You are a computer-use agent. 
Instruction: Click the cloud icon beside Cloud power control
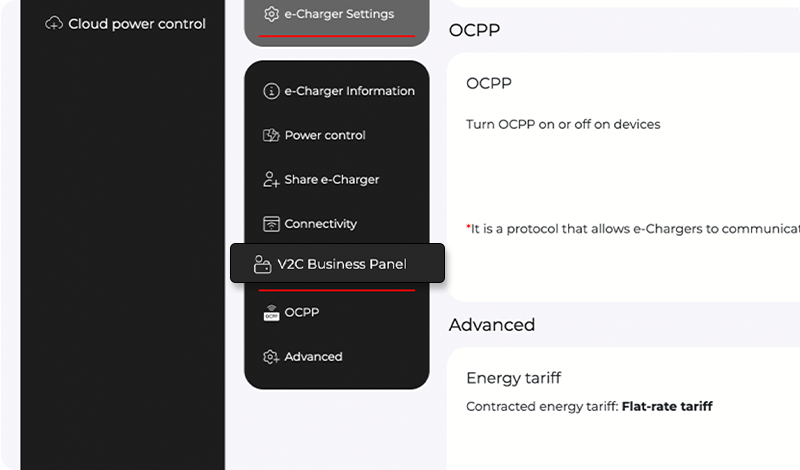[55, 23]
